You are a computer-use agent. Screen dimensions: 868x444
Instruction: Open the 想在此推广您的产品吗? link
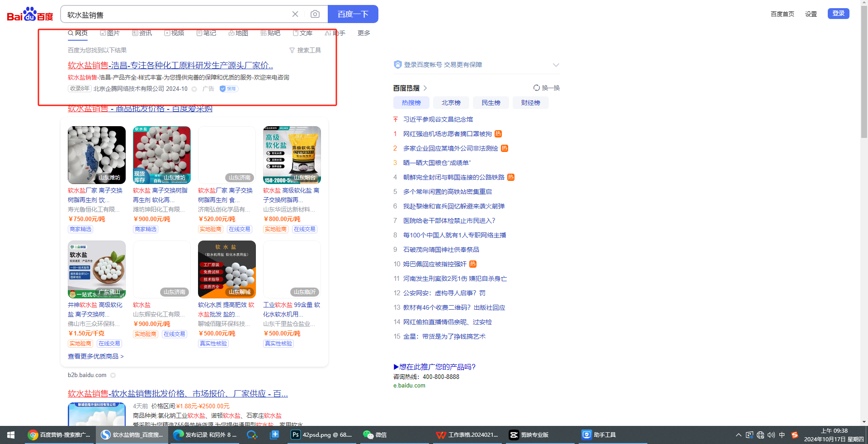pos(434,367)
